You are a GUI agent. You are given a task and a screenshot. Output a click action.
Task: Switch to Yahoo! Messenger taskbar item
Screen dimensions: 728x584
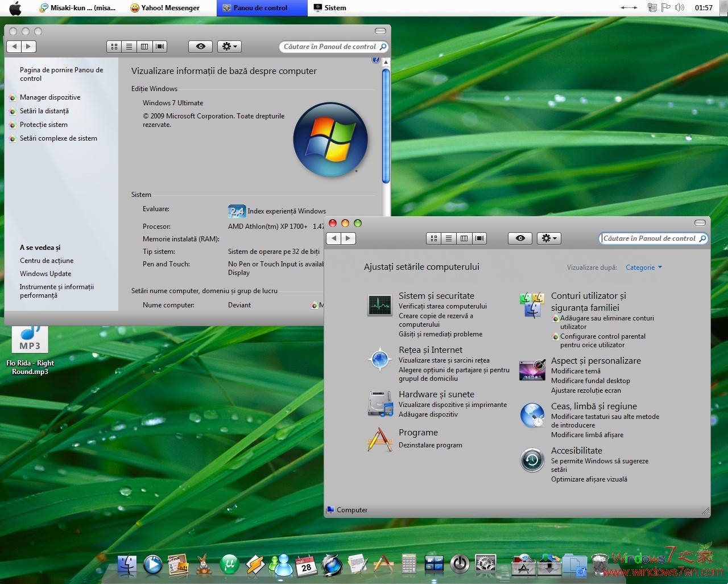click(x=165, y=8)
